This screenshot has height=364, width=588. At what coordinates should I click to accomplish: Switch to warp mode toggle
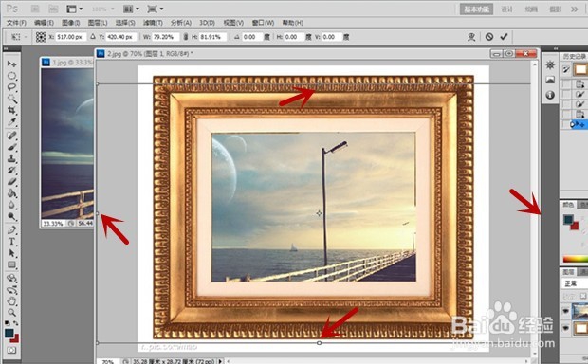tap(471, 36)
